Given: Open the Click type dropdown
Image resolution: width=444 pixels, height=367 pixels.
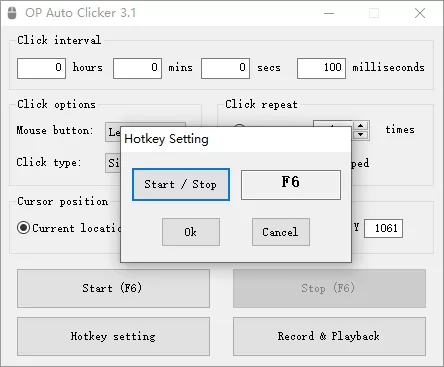Looking at the screenshot, I should click(x=113, y=163).
